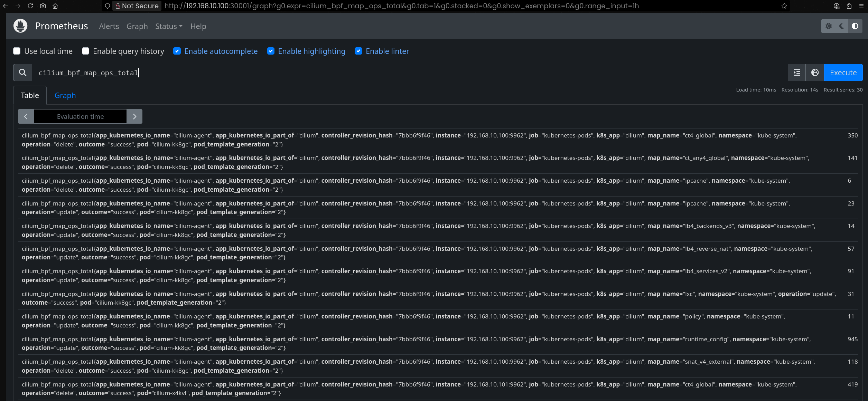Uncheck Enable highlighting
Viewport: 868px width, 401px height.
click(271, 51)
